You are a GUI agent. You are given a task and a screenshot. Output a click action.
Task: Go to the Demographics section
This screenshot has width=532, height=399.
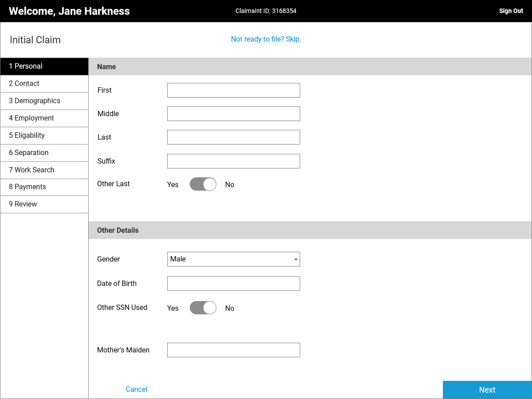pyautogui.click(x=44, y=101)
